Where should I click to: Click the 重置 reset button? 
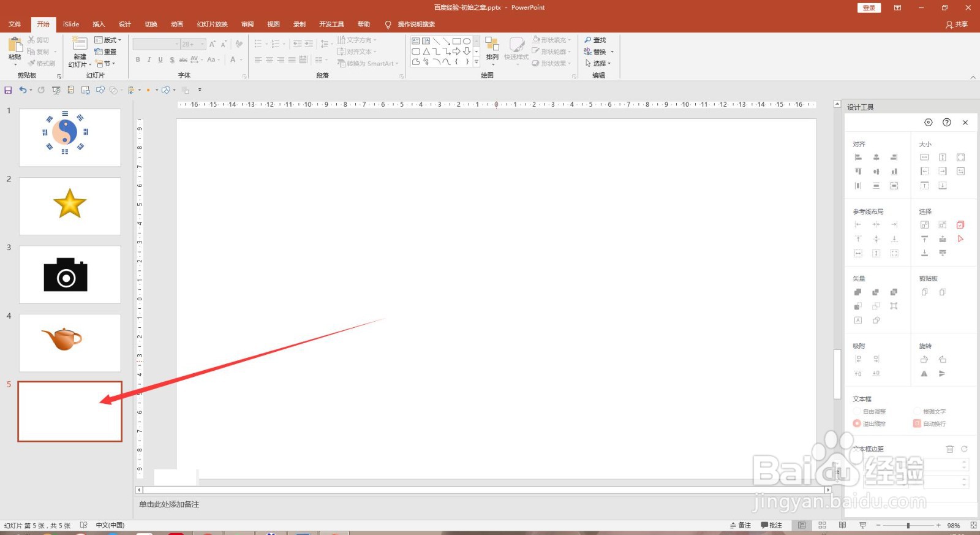(106, 52)
